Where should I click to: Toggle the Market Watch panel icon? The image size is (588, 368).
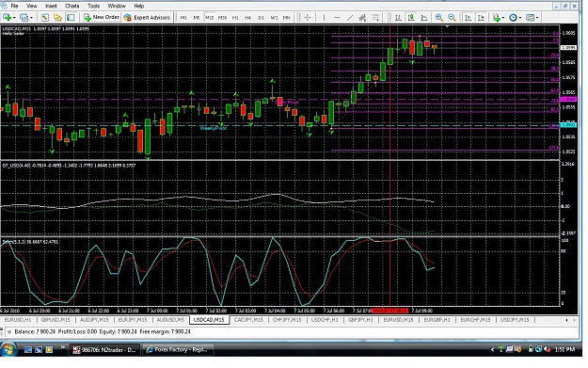(44, 17)
